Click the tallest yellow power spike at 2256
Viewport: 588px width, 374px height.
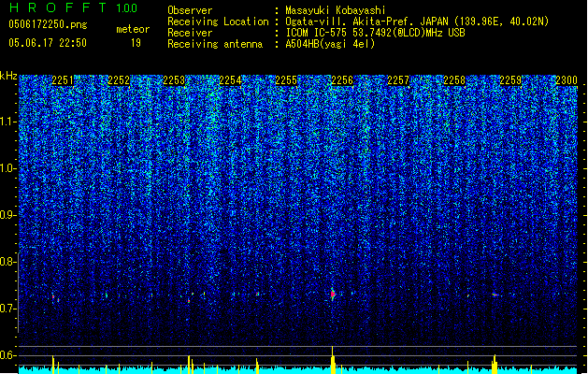[x=333, y=360]
